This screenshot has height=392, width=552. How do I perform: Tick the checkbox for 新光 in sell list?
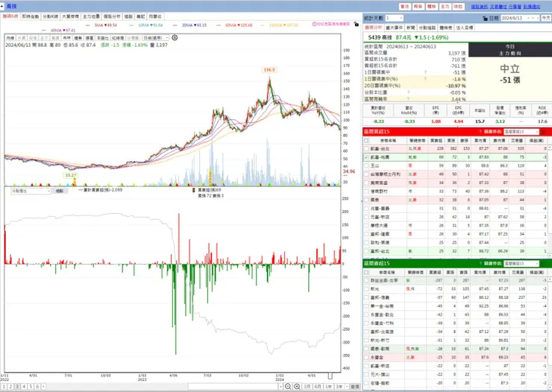coord(366,289)
